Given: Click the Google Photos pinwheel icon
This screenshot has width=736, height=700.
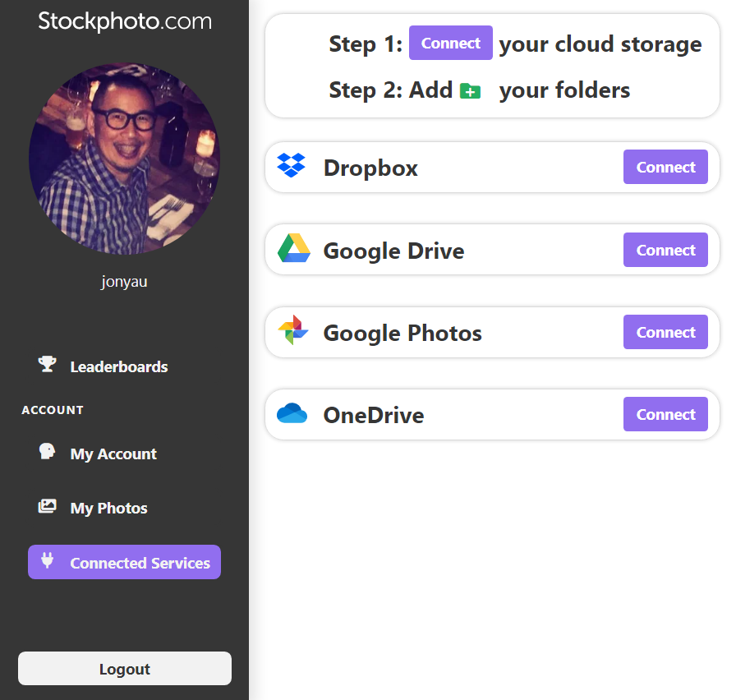Looking at the screenshot, I should 293,330.
